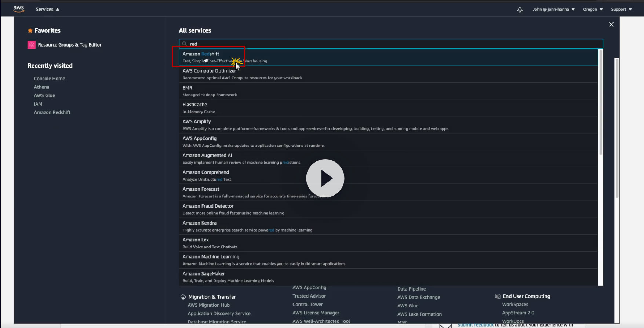644x328 pixels.
Task: Open Amazon Redshift from recently visited
Action: click(x=52, y=112)
